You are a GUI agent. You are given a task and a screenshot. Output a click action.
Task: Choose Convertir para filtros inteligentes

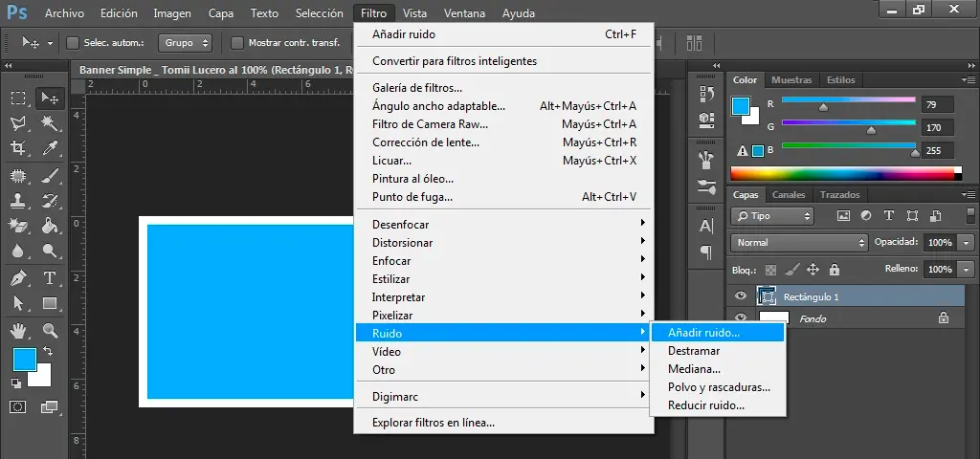(x=504, y=61)
